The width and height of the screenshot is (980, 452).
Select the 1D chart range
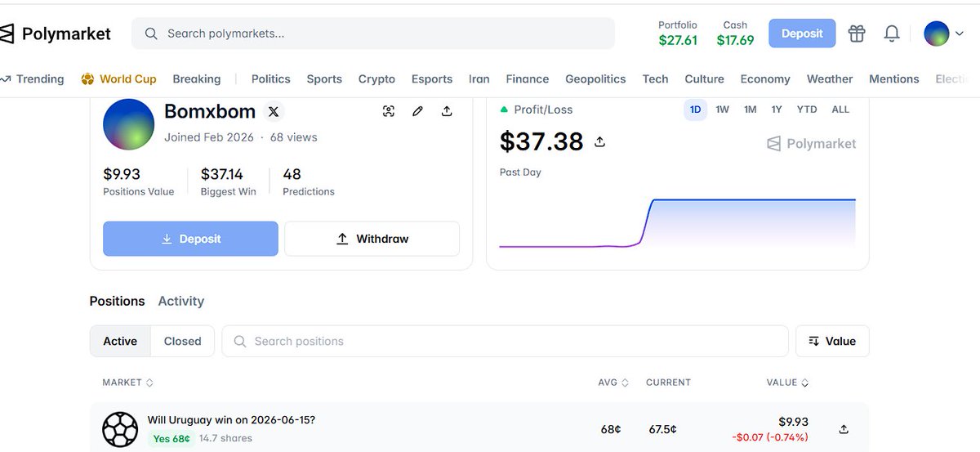pos(696,110)
